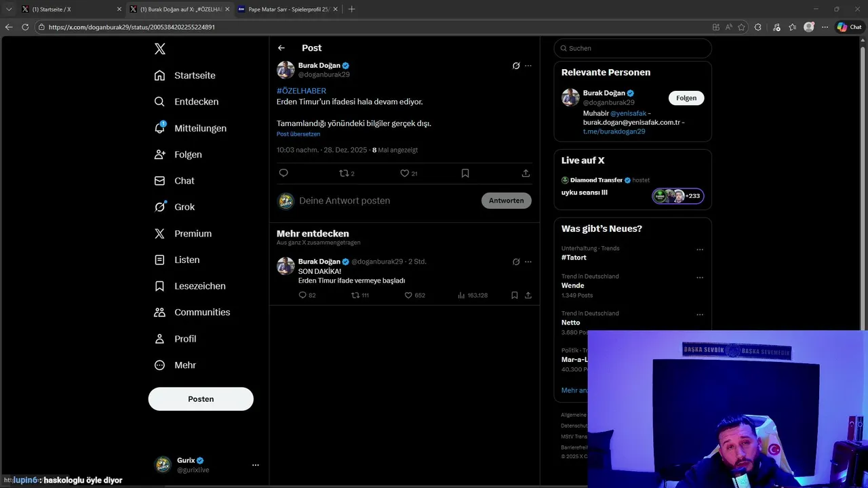Open the #Tatort trend

(574, 258)
